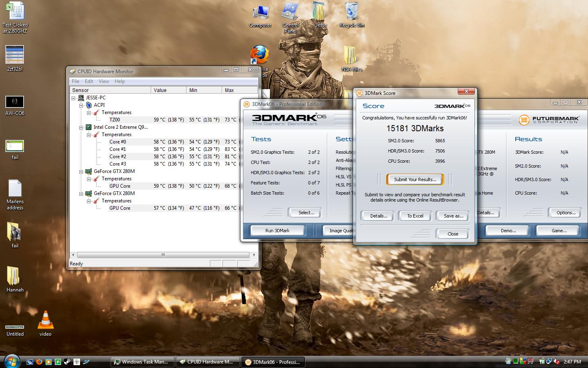The image size is (588, 368).
Task: Collapse Temperatures under ACPI
Action: (89, 112)
